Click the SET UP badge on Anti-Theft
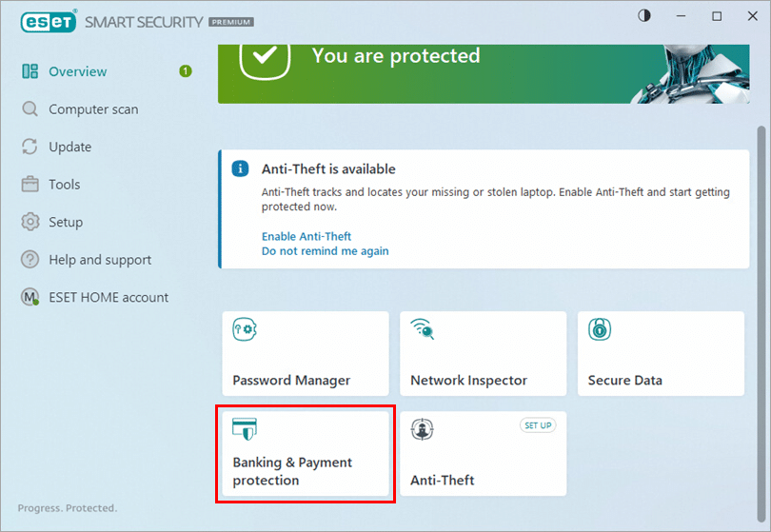This screenshot has height=532, width=771. click(x=538, y=425)
